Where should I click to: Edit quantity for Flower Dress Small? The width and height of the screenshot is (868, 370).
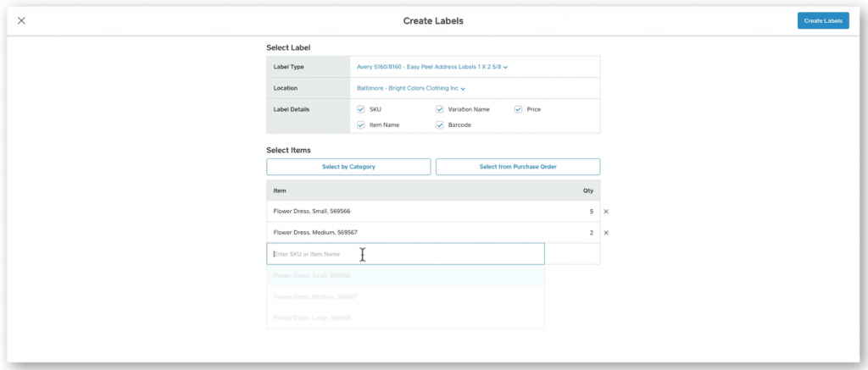[590, 211]
